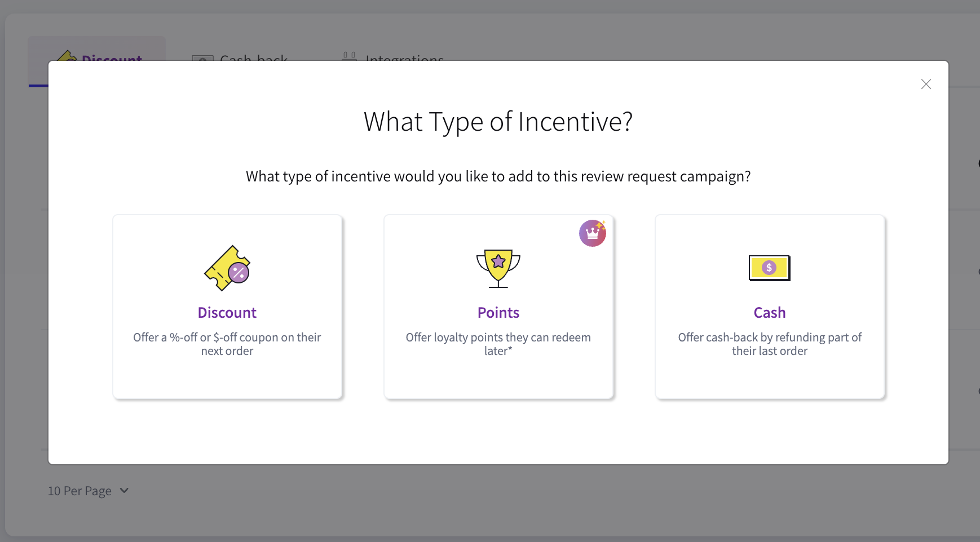Click the premium crown badge on Points
The image size is (980, 542).
593,233
